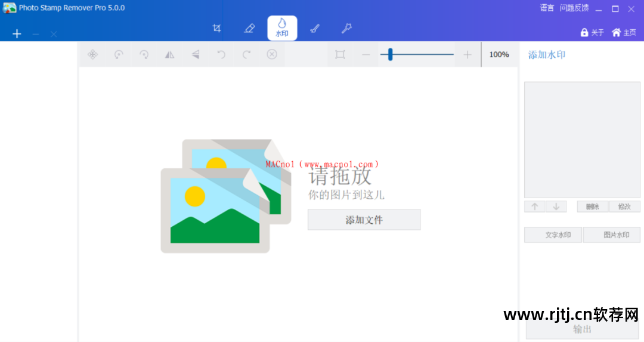Viewport: 644px width, 342px height.
Task: Open the 水印 watermark tab
Action: pos(282,28)
